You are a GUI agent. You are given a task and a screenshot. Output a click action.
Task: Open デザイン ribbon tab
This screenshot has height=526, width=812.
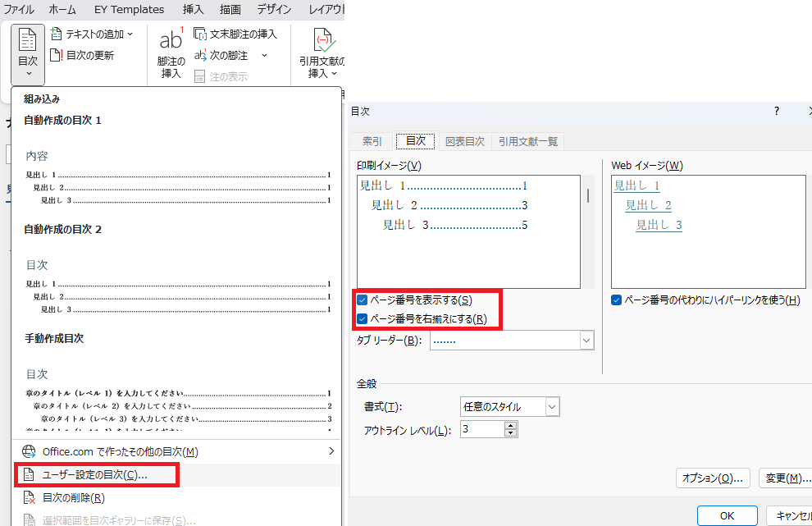pos(274,9)
